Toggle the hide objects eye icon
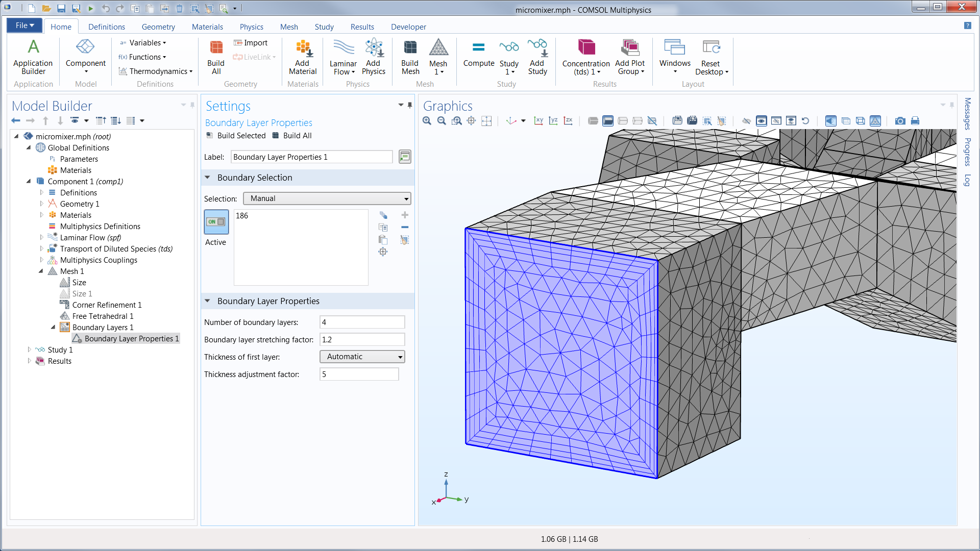 [x=746, y=121]
